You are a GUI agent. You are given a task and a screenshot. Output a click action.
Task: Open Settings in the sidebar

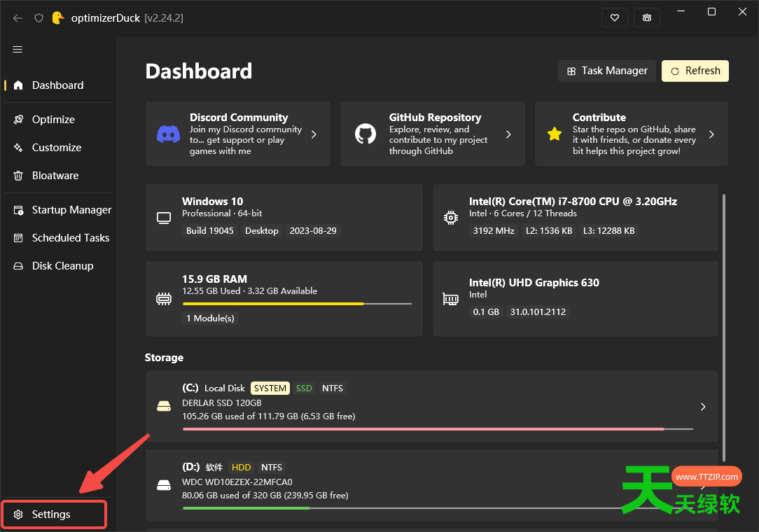pyautogui.click(x=54, y=514)
